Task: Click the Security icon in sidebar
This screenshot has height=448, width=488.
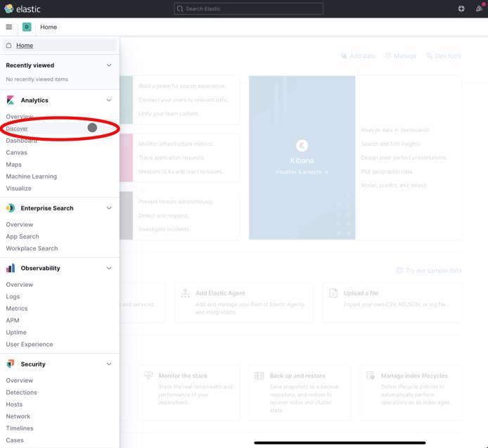Action: (11, 364)
